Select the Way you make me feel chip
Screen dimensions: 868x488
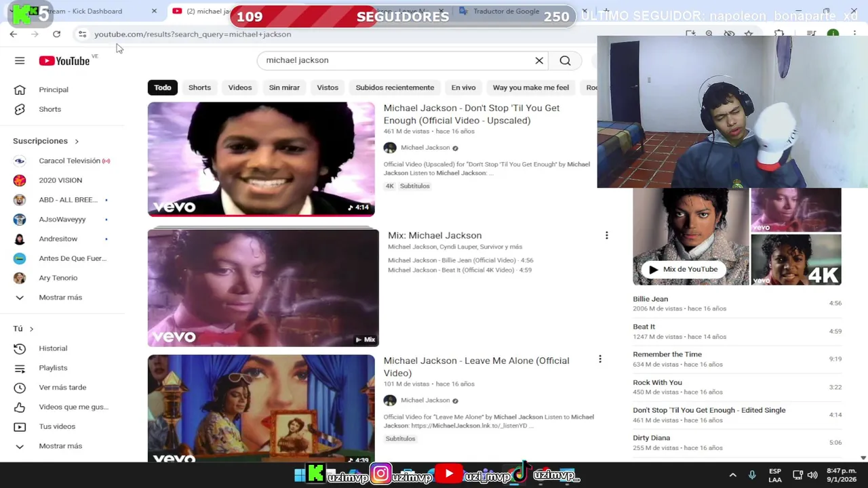click(x=531, y=87)
